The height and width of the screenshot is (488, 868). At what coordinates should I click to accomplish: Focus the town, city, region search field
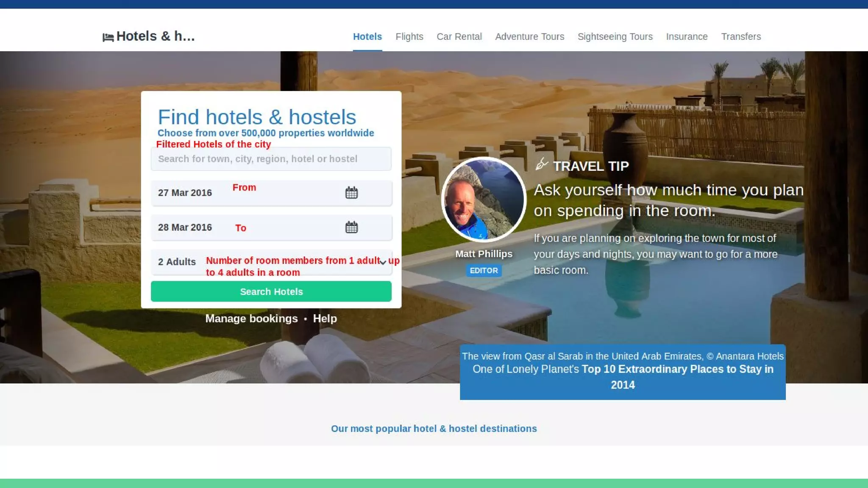271,159
